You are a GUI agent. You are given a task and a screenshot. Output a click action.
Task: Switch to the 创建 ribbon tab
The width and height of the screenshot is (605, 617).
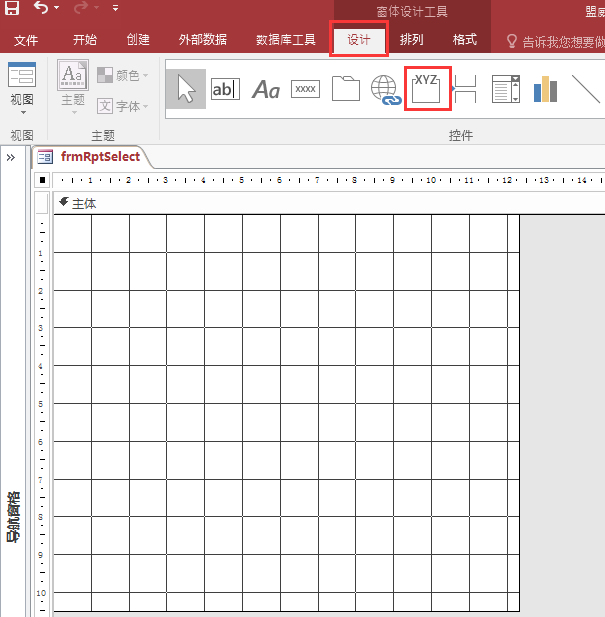(138, 40)
